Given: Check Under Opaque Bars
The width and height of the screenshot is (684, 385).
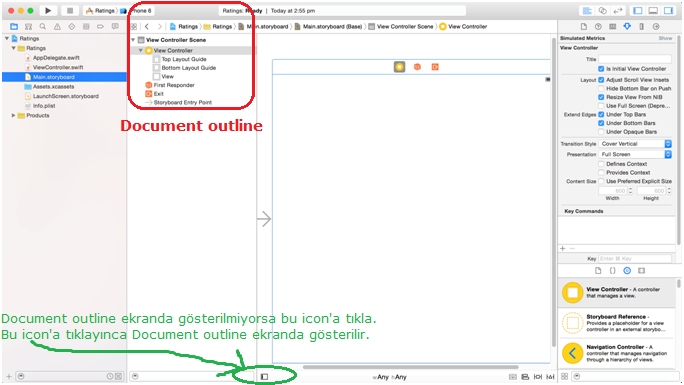Looking at the screenshot, I should tap(601, 132).
